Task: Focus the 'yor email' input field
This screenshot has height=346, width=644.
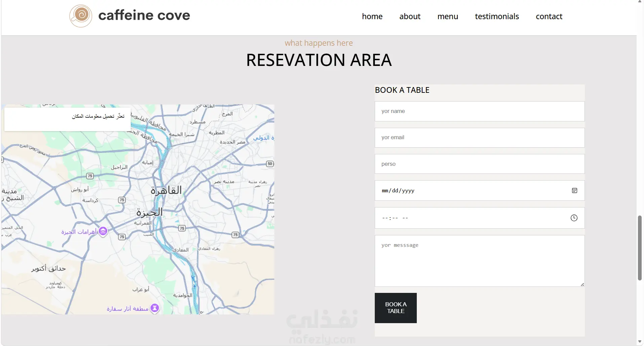Action: 480,138
